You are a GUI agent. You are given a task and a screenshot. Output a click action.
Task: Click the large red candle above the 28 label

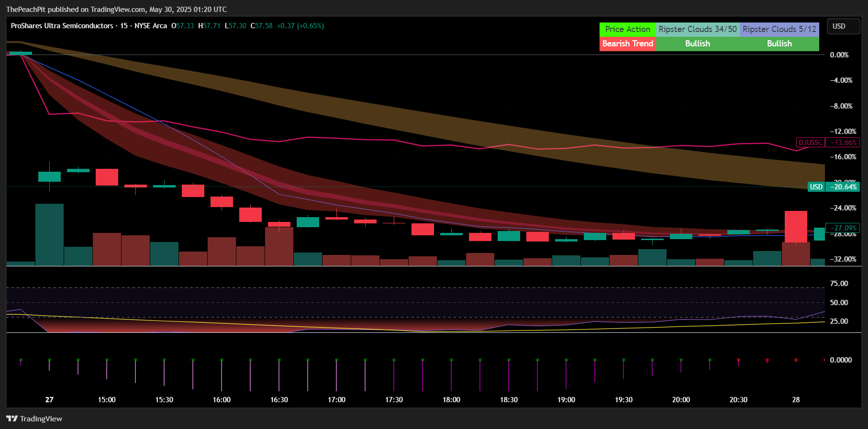click(x=796, y=227)
